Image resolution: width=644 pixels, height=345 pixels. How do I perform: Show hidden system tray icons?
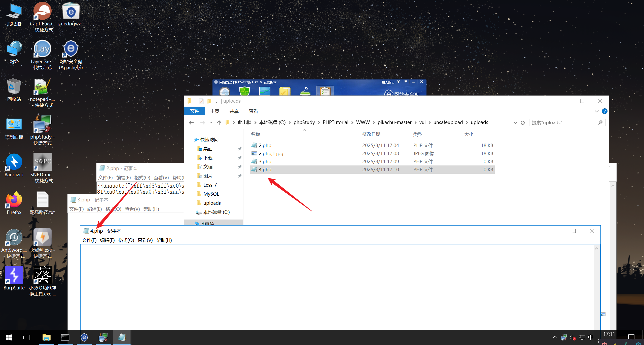(x=555, y=337)
